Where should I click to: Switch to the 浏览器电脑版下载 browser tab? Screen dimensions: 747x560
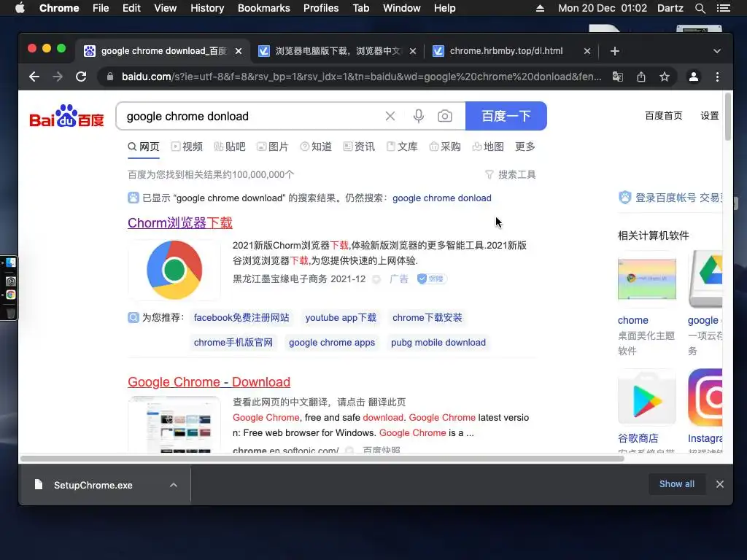click(x=337, y=51)
